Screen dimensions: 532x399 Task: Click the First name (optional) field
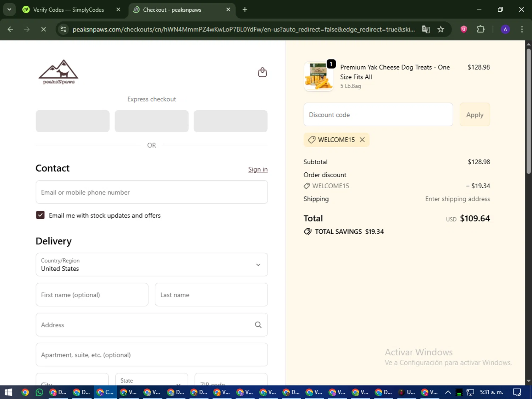point(92,295)
